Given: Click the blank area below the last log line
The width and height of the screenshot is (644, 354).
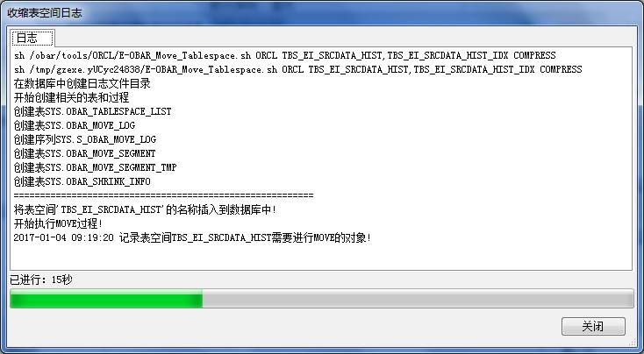Looking at the screenshot, I should pos(320,258).
